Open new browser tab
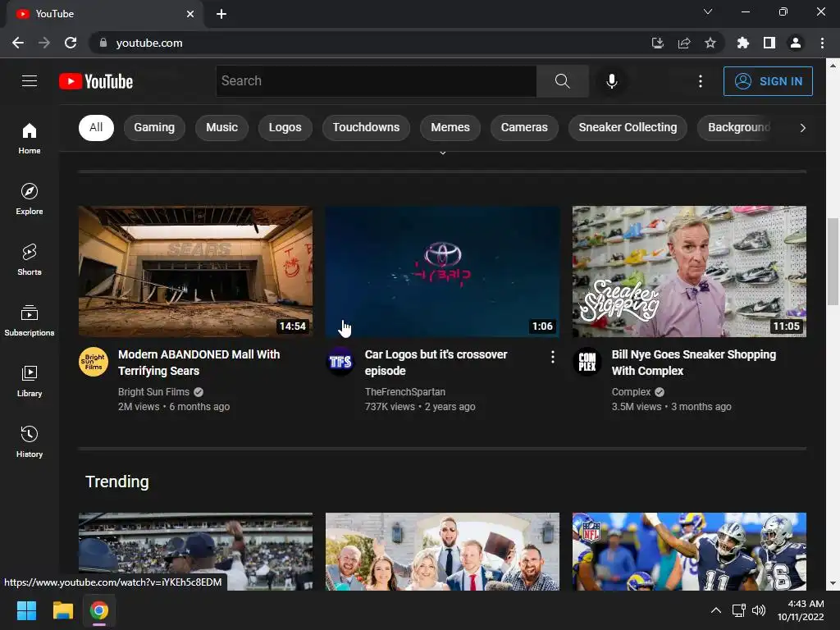Viewport: 840px width, 630px height. tap(221, 14)
